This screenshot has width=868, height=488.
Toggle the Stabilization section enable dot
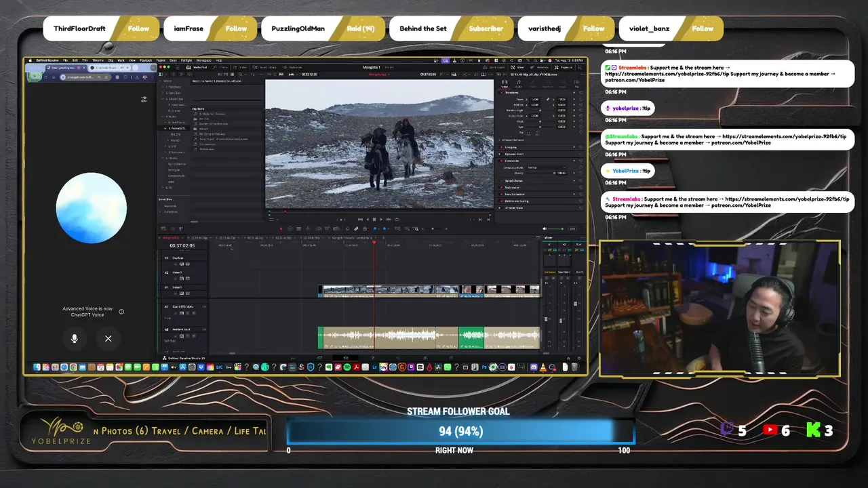tap(502, 188)
